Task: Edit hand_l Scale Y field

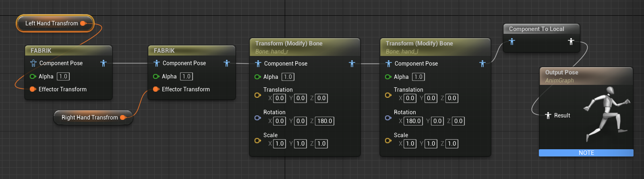Action: tap(431, 144)
